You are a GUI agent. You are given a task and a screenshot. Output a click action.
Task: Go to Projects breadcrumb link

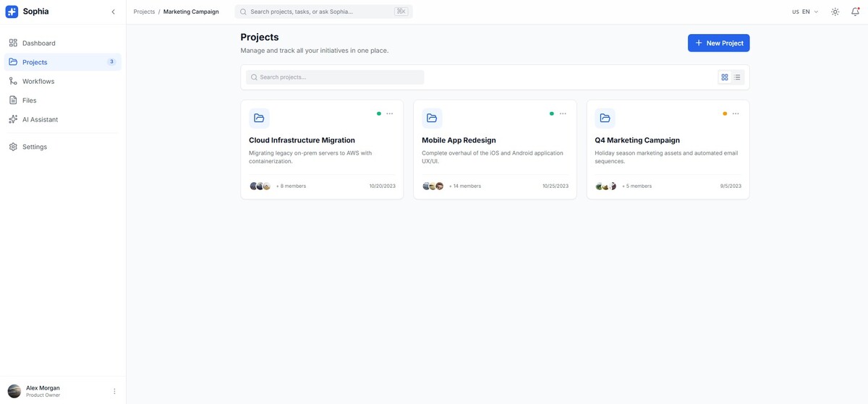144,12
